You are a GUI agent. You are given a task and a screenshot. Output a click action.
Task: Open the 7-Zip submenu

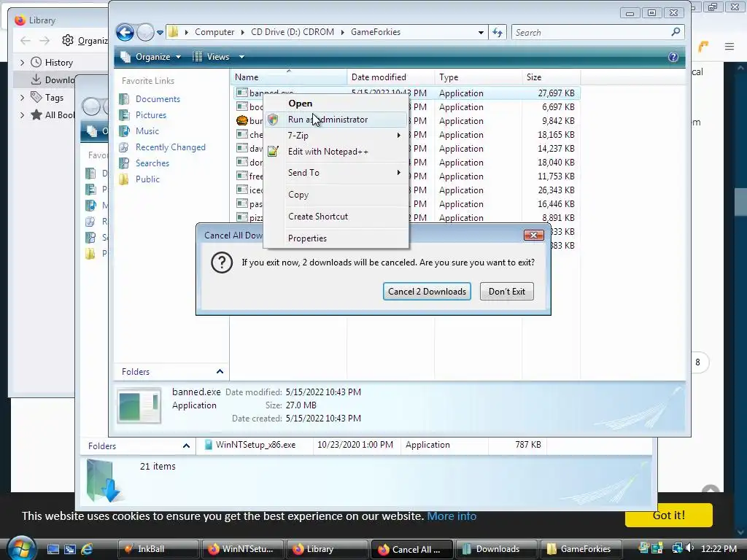[x=336, y=135]
